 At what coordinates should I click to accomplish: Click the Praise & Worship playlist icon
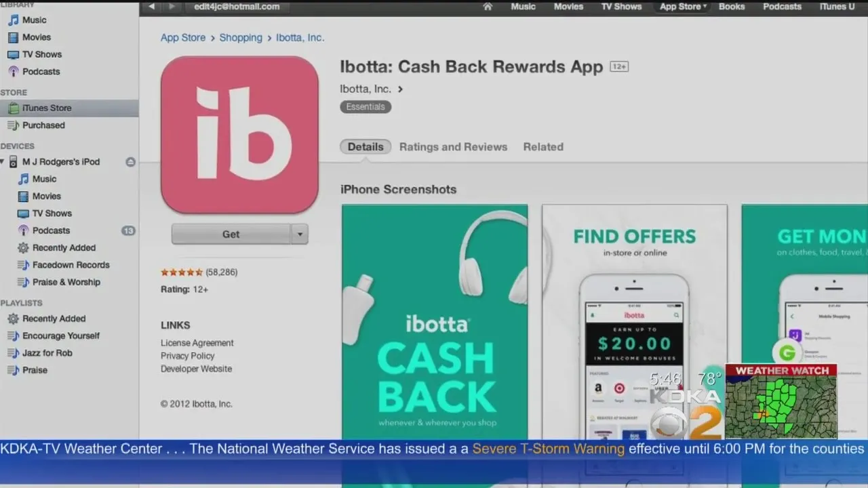pos(24,282)
